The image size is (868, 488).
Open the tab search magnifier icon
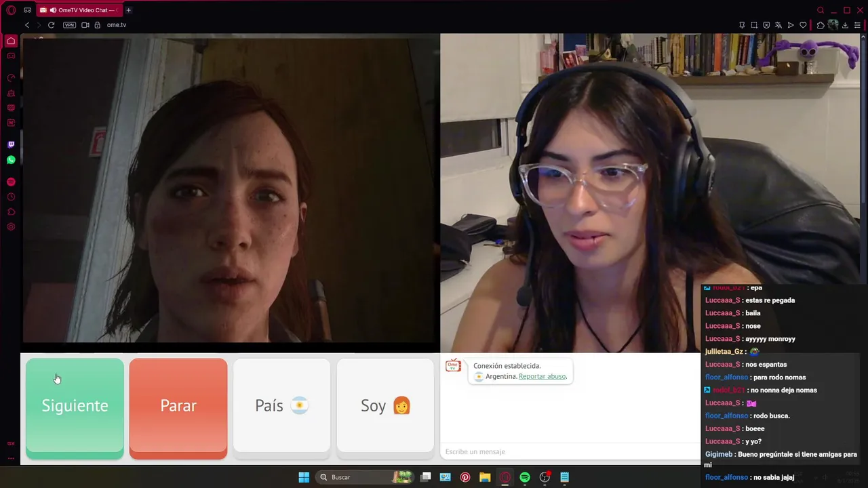(x=821, y=10)
